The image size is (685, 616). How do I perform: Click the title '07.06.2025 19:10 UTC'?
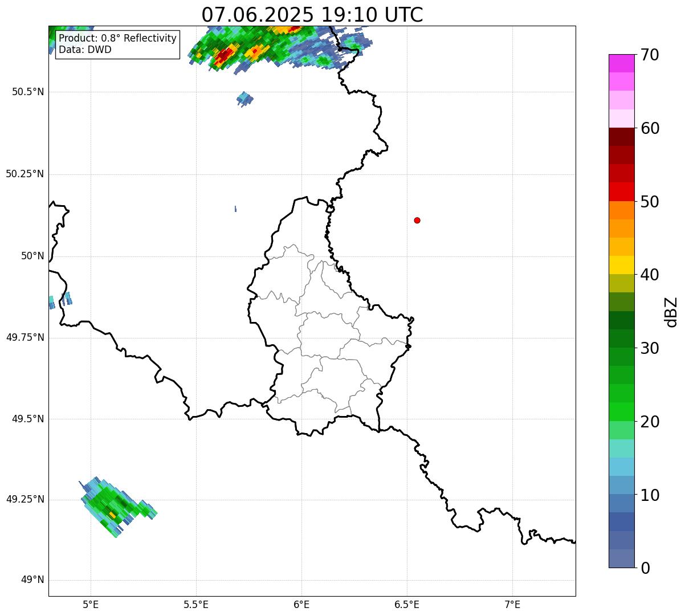pyautogui.click(x=312, y=15)
